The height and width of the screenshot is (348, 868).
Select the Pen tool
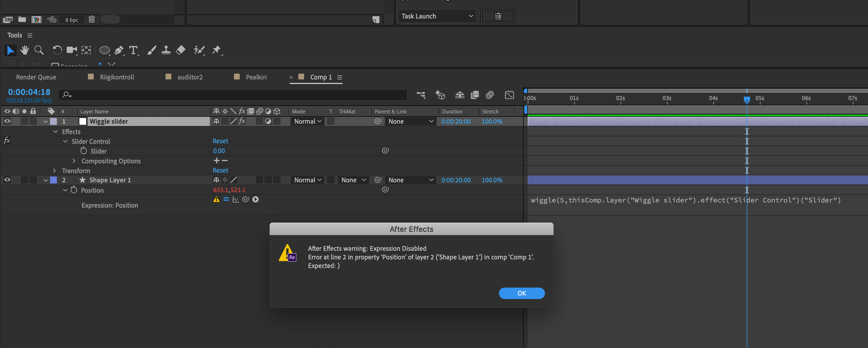[x=119, y=50]
